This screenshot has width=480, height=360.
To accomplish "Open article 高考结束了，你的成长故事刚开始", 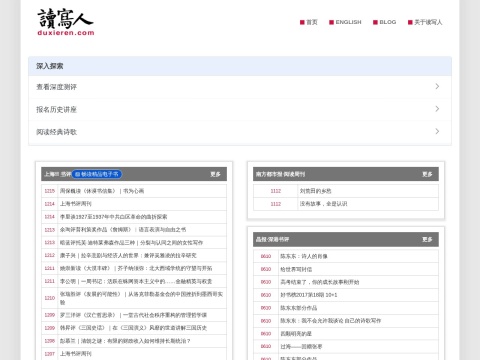I will point(320,282).
